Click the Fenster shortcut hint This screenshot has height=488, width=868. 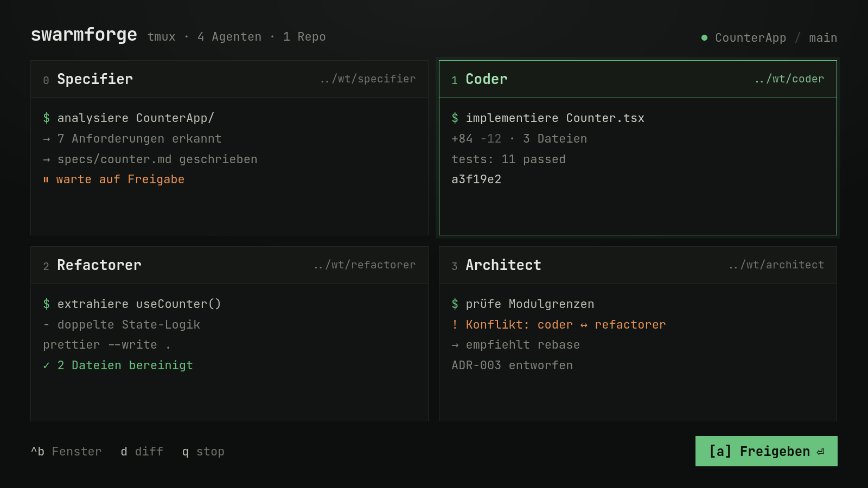click(x=66, y=452)
